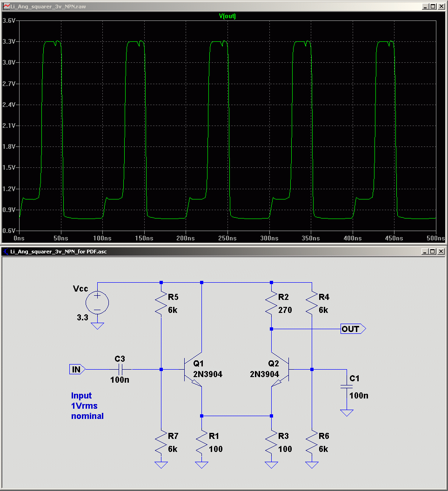Click the 0ns label on time axis

pyautogui.click(x=19, y=239)
